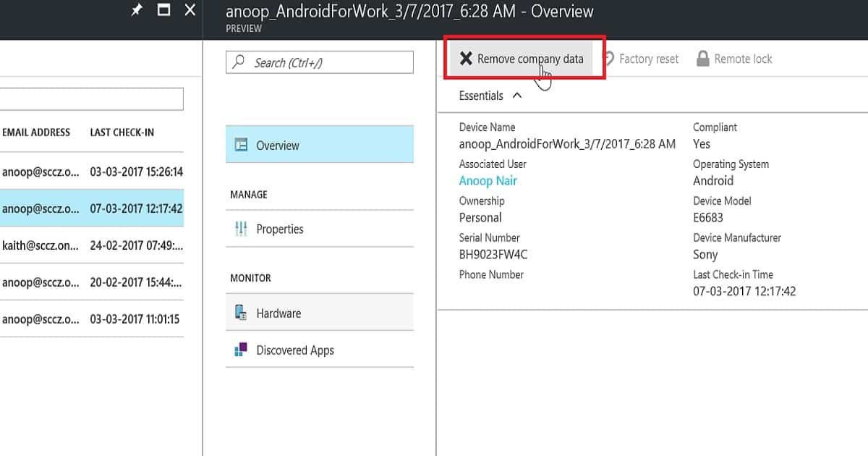Maximize the left blade

pyautogui.click(x=164, y=10)
